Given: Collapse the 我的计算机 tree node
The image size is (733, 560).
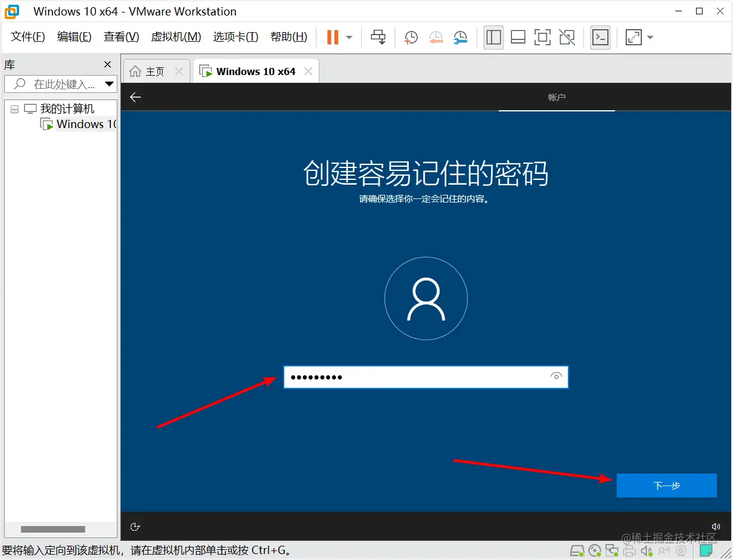Looking at the screenshot, I should click(15, 110).
